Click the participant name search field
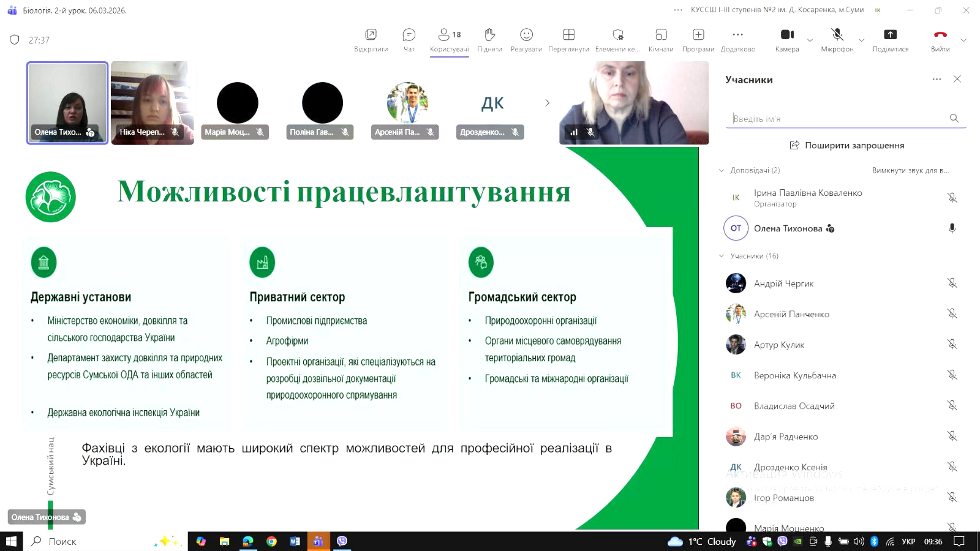 pos(838,119)
